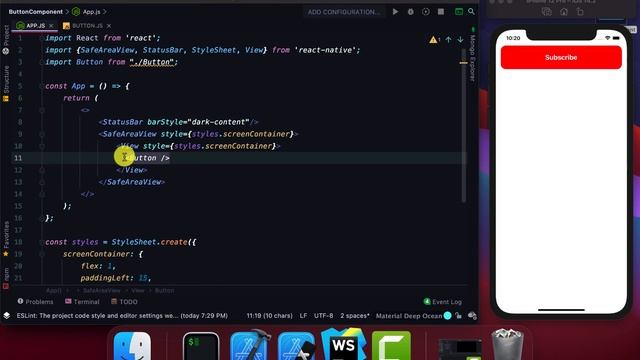This screenshot has width=640, height=360.
Task: Rotate the device via the Simulator toolbar icon
Action: [x=580, y=12]
